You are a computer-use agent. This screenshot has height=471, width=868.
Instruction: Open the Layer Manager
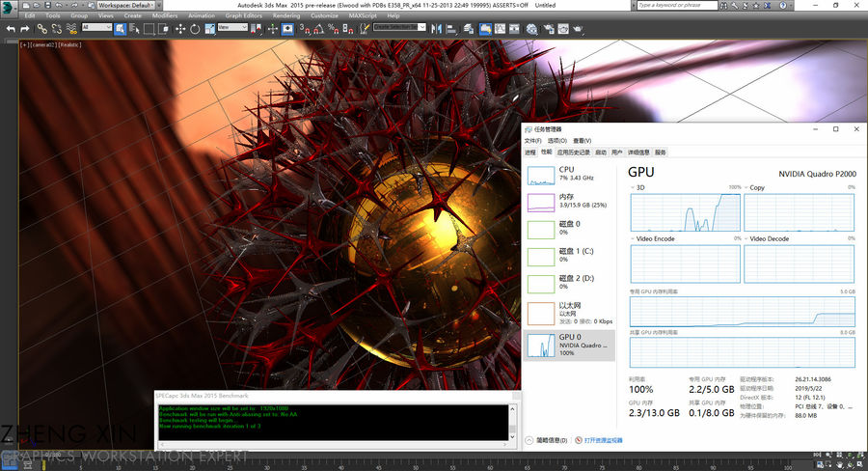[x=469, y=29]
